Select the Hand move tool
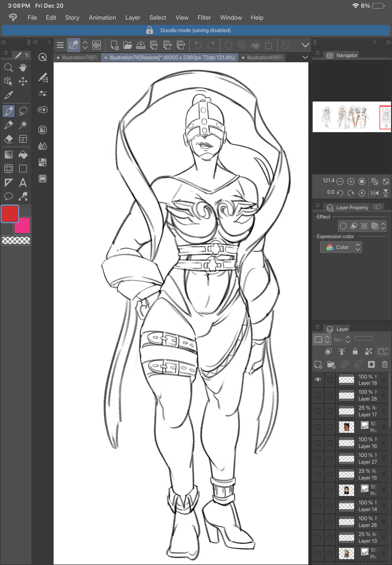Image resolution: width=392 pixels, height=565 pixels. 23,68
